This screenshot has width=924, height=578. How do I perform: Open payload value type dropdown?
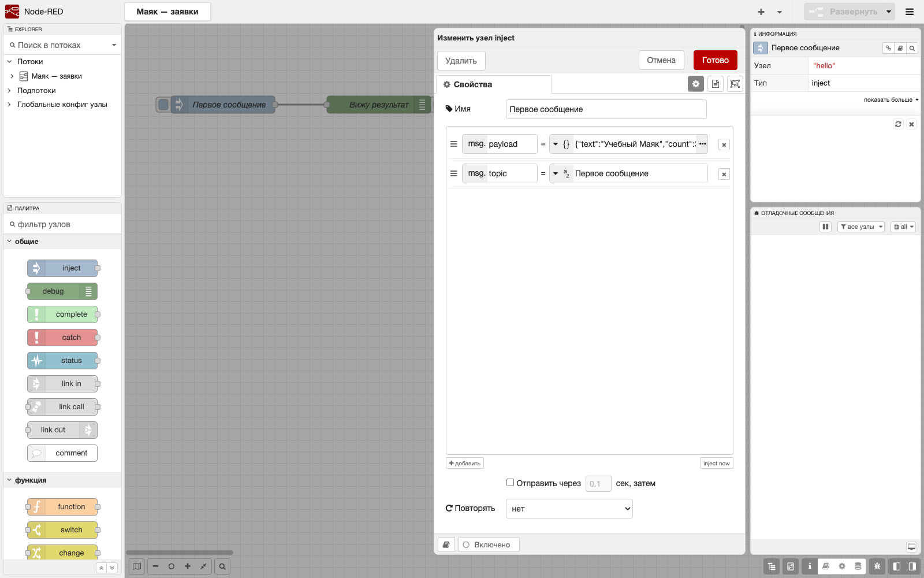(560, 144)
